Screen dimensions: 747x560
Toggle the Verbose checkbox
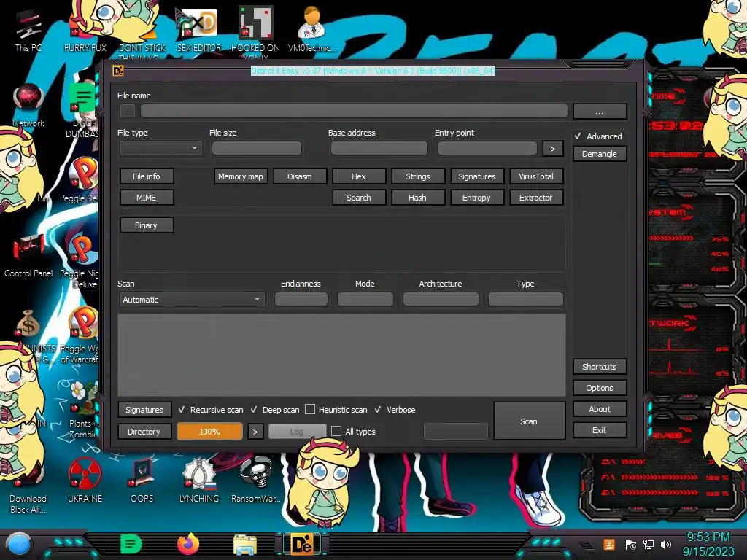click(378, 410)
